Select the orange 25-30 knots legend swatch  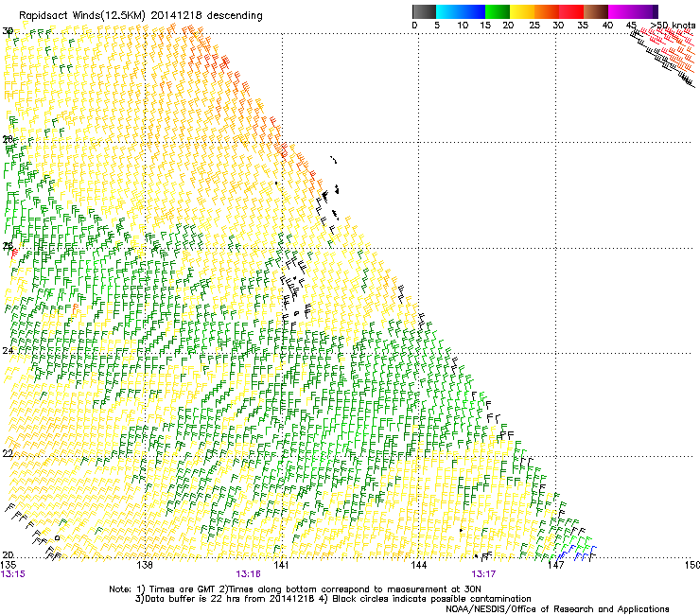[547, 11]
